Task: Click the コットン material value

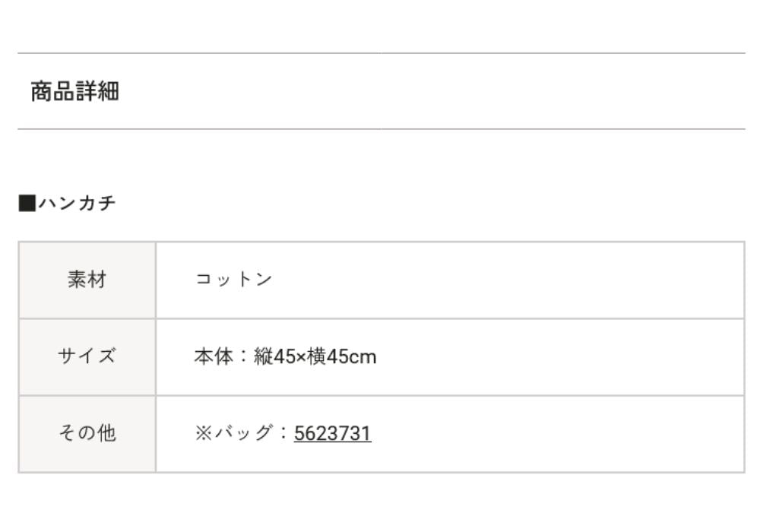Action: click(x=233, y=279)
